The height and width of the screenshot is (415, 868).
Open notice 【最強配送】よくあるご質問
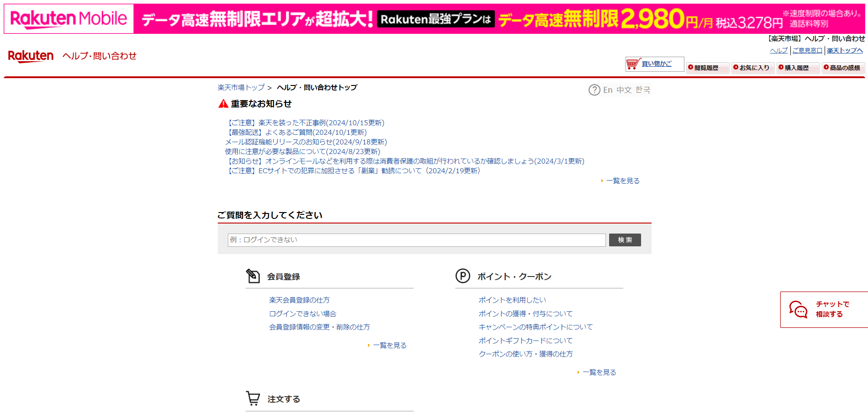(x=296, y=133)
